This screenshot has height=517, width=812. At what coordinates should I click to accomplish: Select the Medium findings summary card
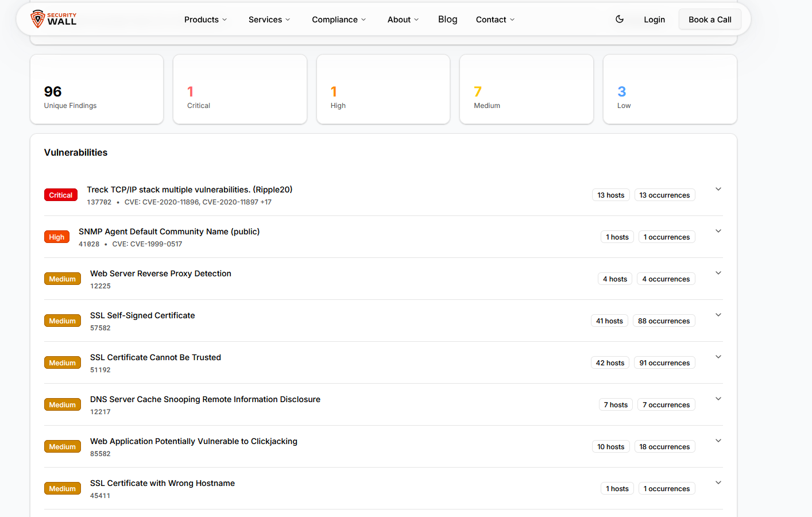(526, 89)
